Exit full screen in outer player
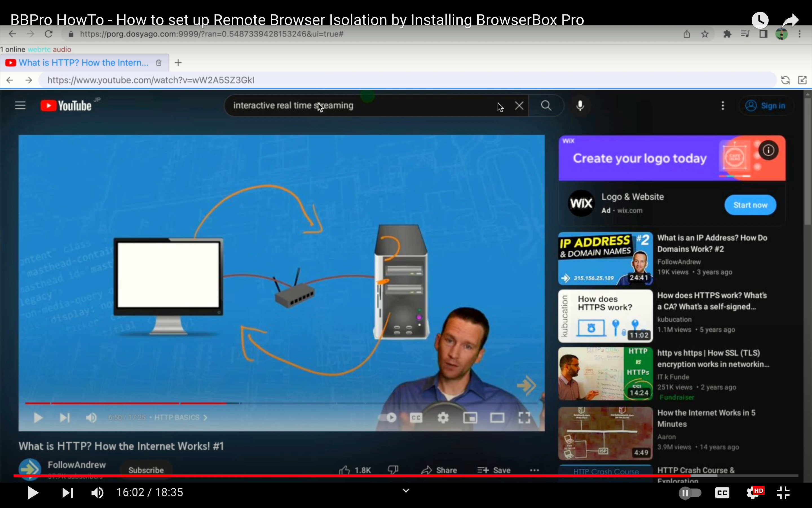 (783, 493)
